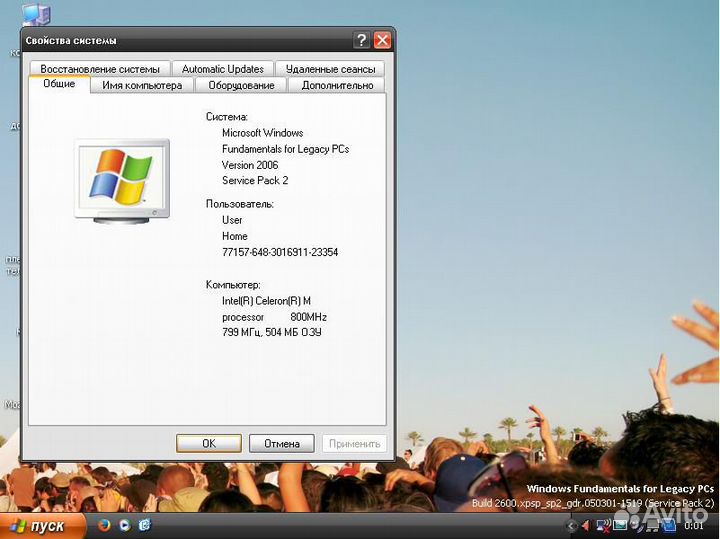Open the wireless network tray icon with red X

click(x=604, y=526)
